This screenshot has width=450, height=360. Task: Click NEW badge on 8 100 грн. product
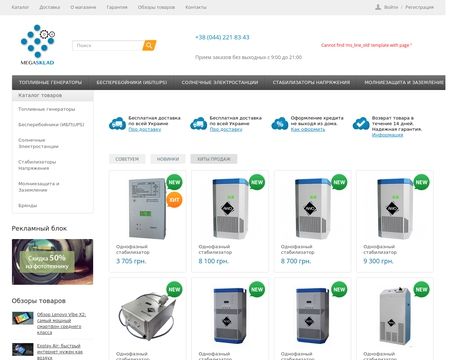(x=257, y=182)
